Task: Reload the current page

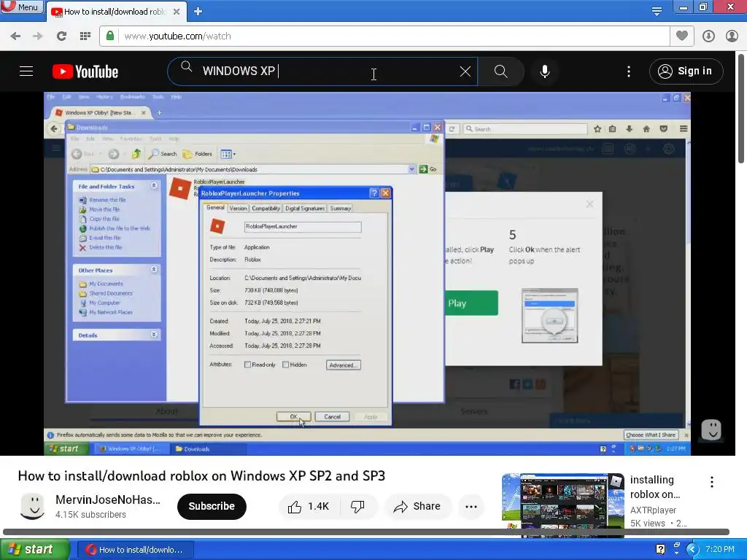Action: click(x=61, y=36)
